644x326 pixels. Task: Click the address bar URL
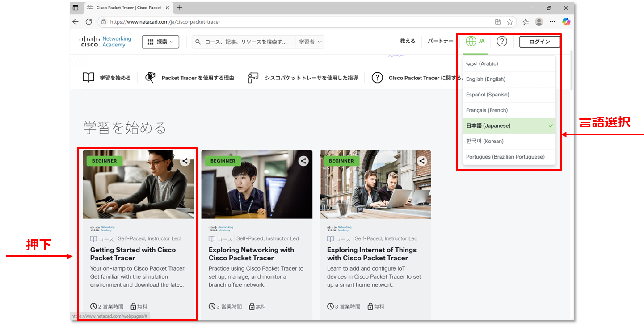click(x=165, y=21)
